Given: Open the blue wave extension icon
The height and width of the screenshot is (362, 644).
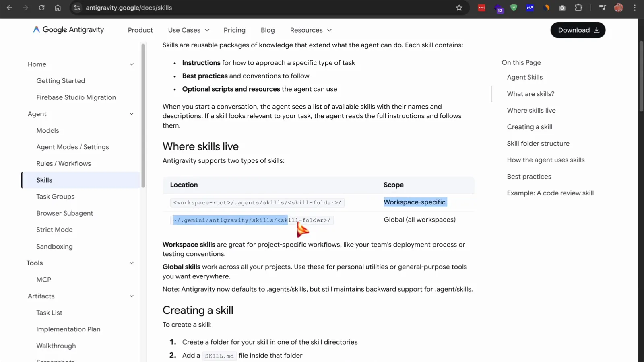Looking at the screenshot, I should [x=530, y=8].
